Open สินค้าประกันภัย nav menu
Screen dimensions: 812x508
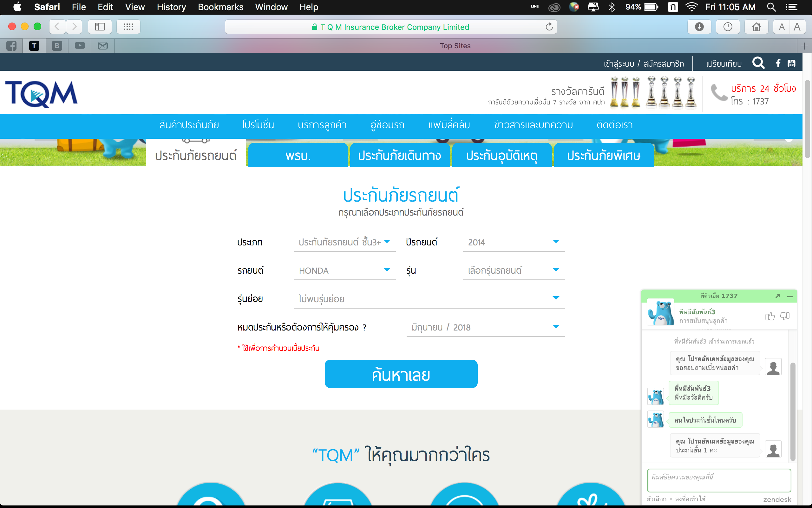pos(189,125)
